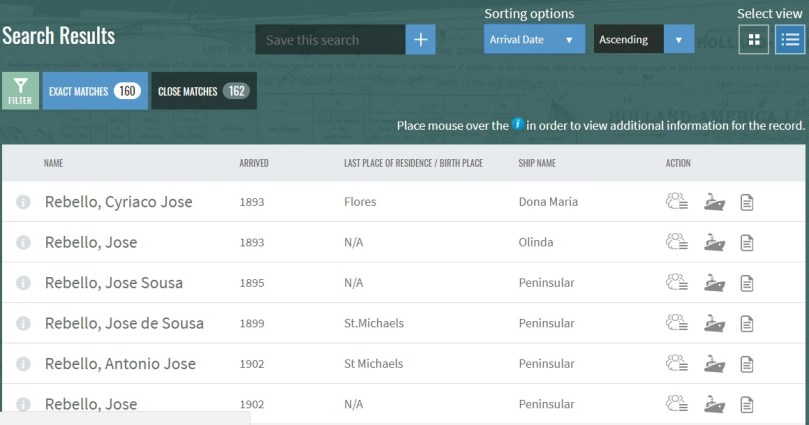The height and width of the screenshot is (425, 809).
Task: Open the Rebello, Cyriaco Jose record
Action: click(x=118, y=202)
